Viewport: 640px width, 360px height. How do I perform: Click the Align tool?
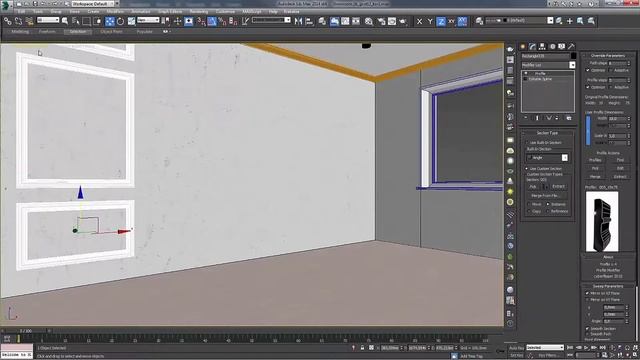[x=309, y=21]
